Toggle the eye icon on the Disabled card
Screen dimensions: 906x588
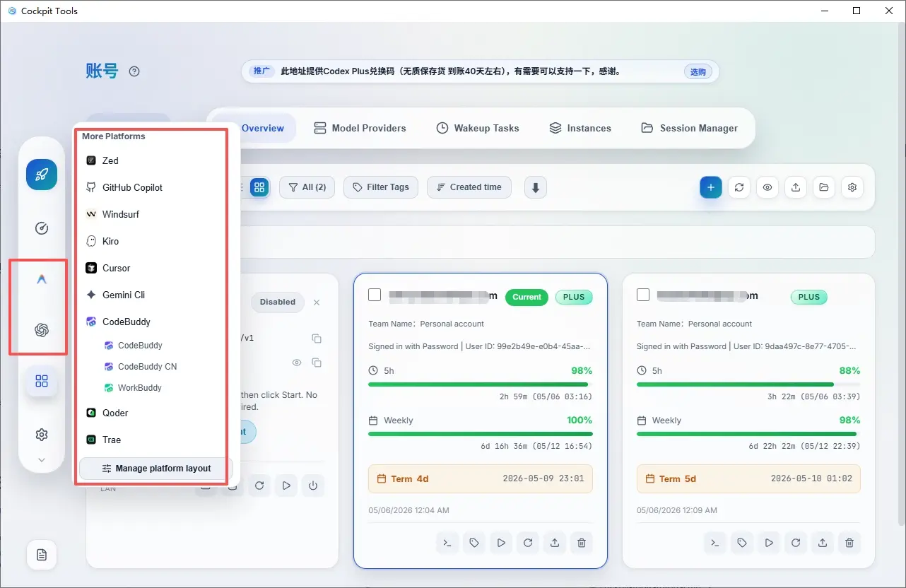297,363
